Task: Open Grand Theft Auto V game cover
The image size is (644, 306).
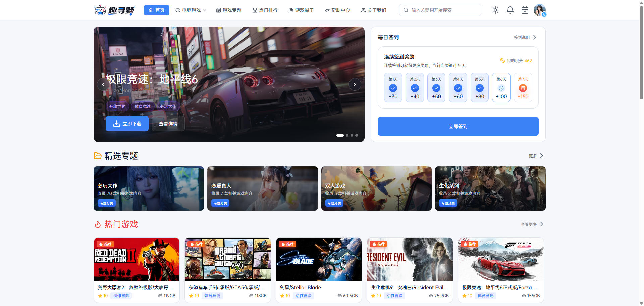Action: [228, 259]
